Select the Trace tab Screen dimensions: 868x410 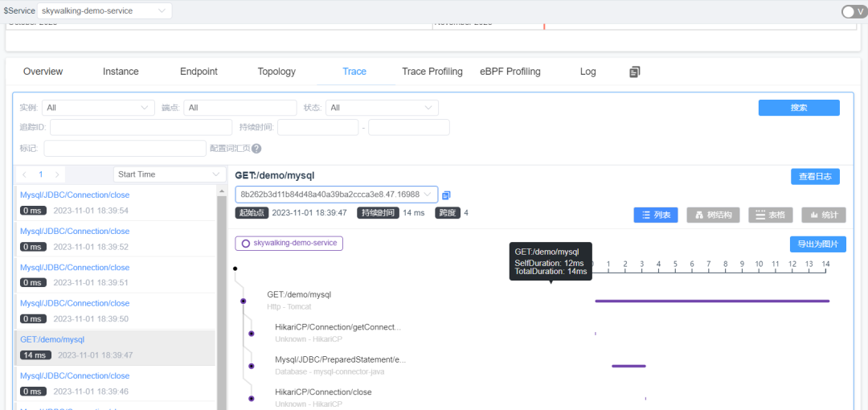(354, 72)
